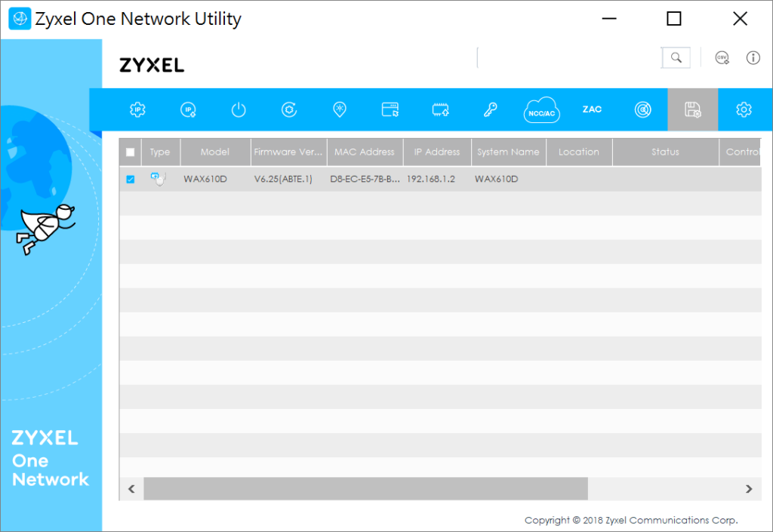Click the IP address 192.168.1.2
773x532 pixels.
pyautogui.click(x=431, y=180)
